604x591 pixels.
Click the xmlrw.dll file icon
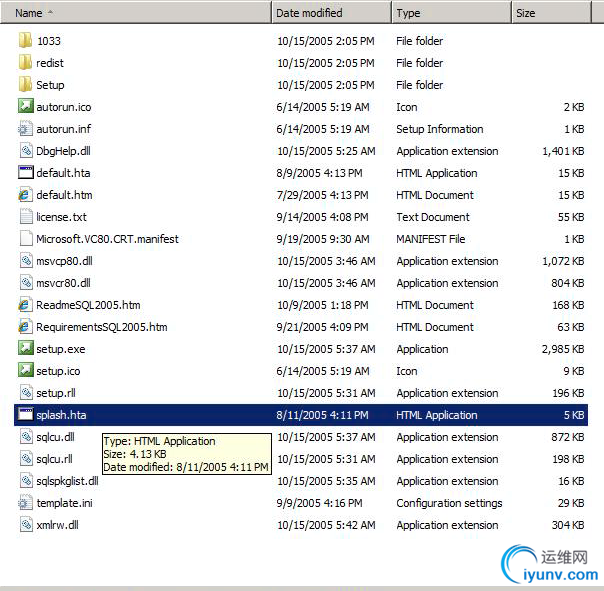coord(25,524)
